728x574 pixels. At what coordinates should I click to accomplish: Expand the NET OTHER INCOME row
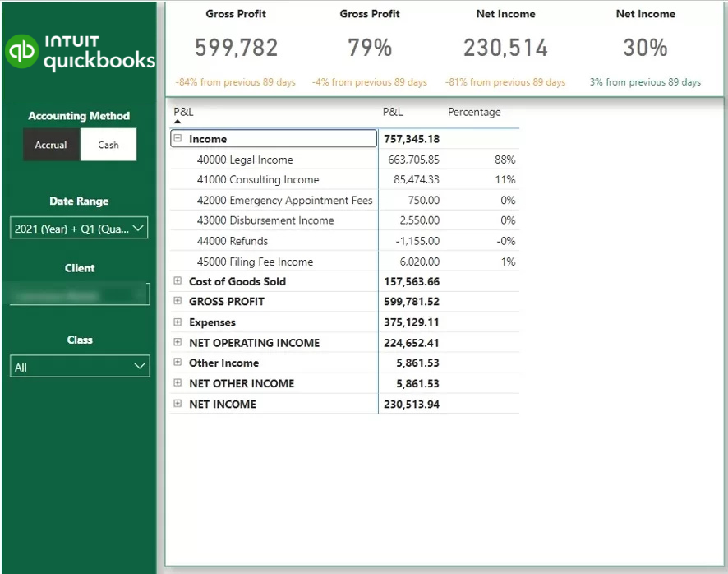(x=177, y=383)
